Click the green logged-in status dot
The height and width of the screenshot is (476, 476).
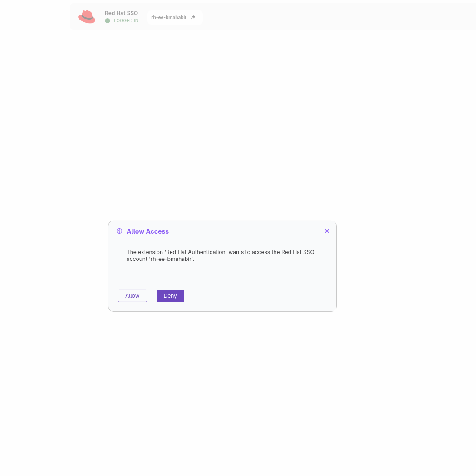point(108,20)
